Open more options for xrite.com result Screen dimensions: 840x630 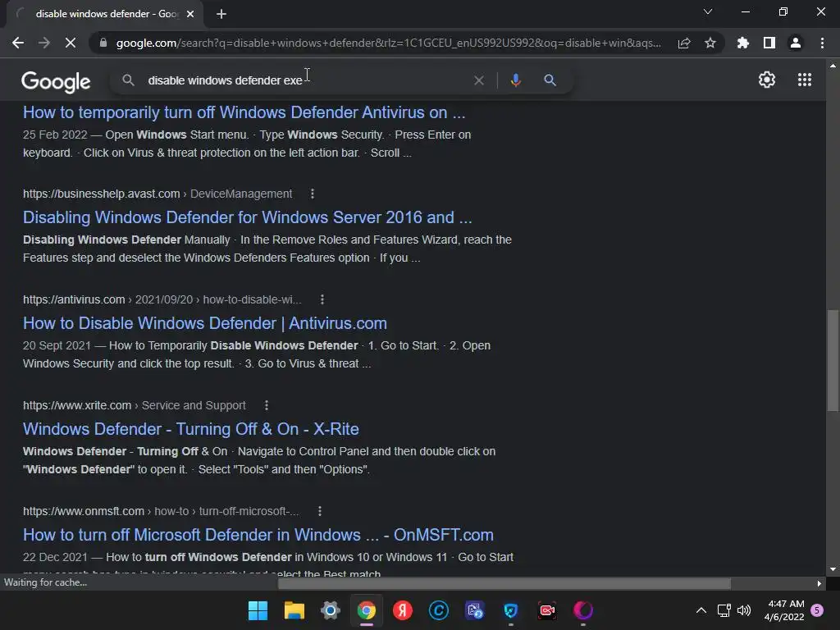tap(267, 405)
